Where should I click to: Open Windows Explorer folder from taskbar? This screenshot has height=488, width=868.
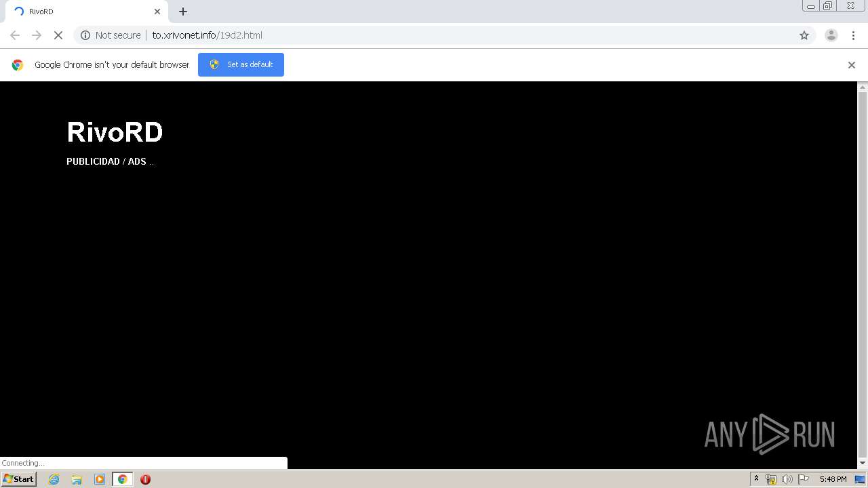click(77, 479)
